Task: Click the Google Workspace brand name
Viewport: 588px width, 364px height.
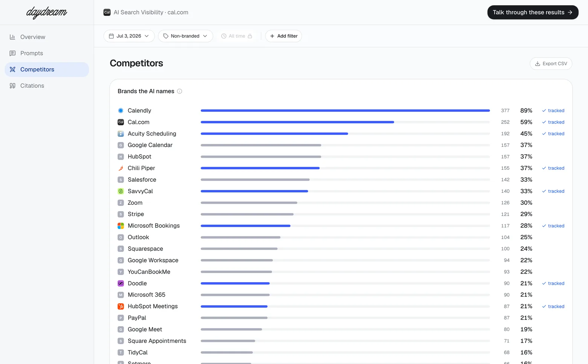Action: (153, 260)
